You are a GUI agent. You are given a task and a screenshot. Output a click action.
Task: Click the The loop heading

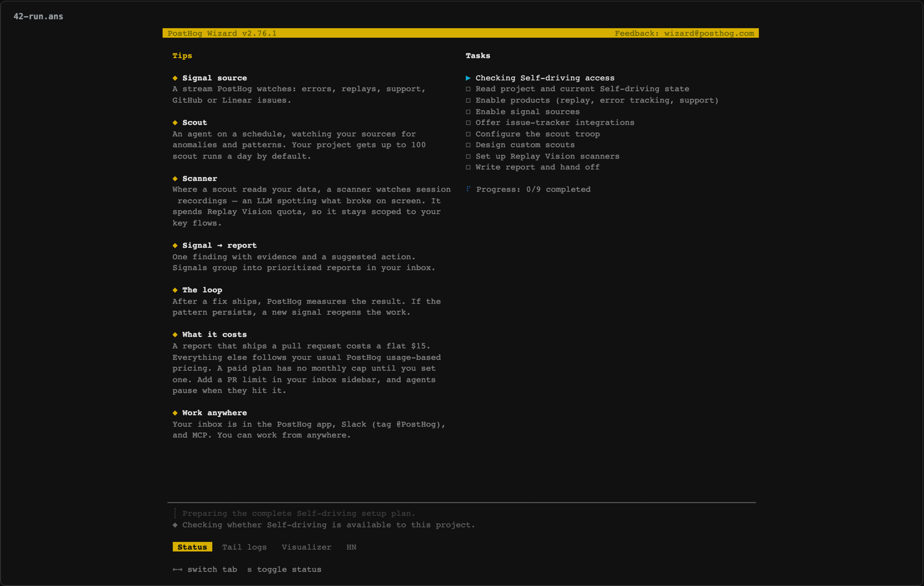coord(202,290)
